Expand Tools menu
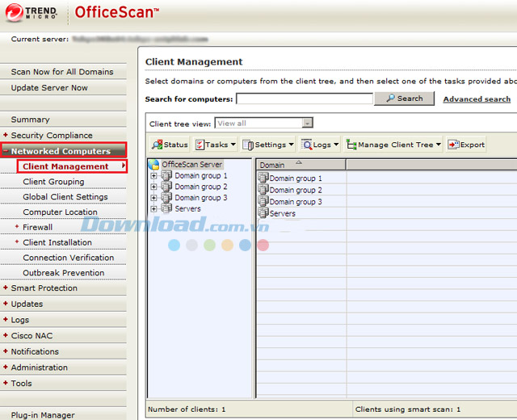Image resolution: width=517 pixels, height=420 pixels. pyautogui.click(x=6, y=383)
